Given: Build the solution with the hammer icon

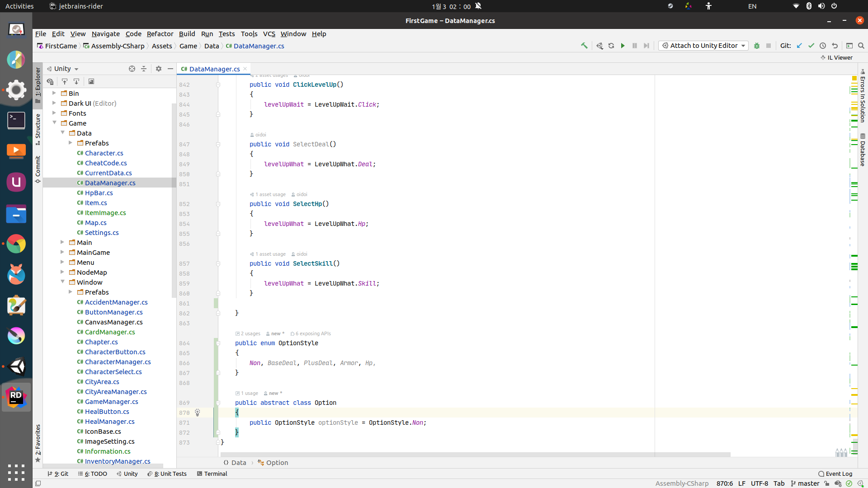Looking at the screenshot, I should tap(584, 46).
